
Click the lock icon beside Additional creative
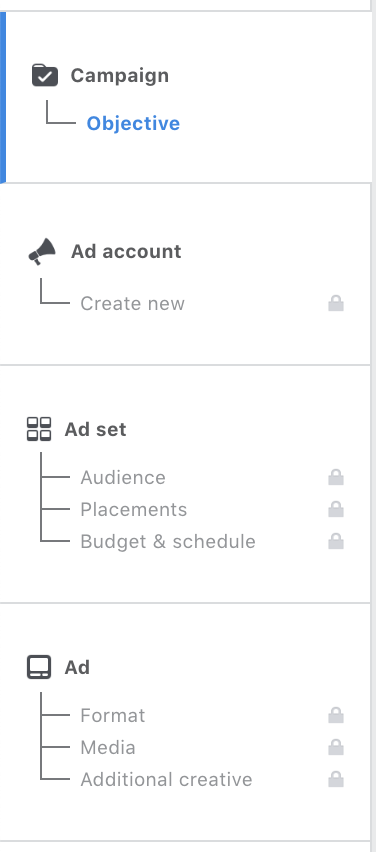(x=336, y=779)
